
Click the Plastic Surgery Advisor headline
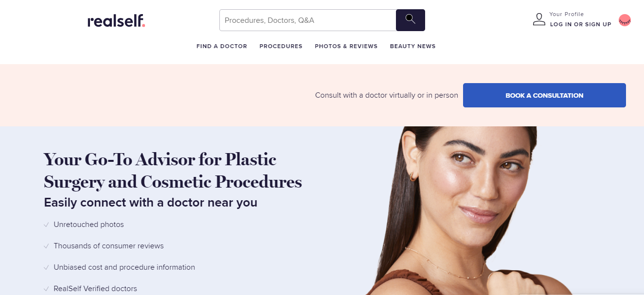173,171
